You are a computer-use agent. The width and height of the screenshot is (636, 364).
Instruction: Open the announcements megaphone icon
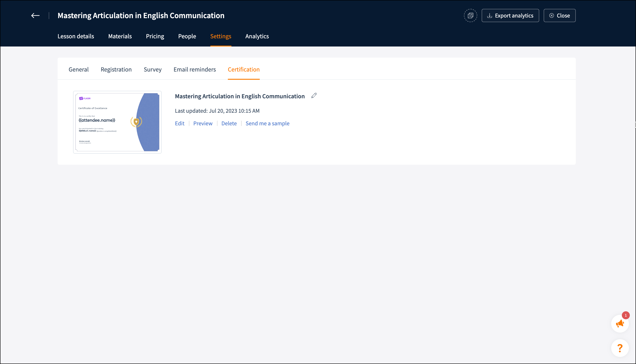(x=620, y=324)
